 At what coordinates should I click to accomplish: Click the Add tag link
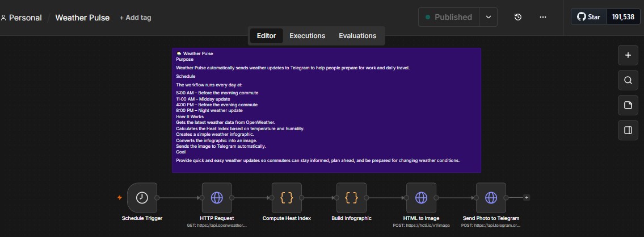[135, 18]
